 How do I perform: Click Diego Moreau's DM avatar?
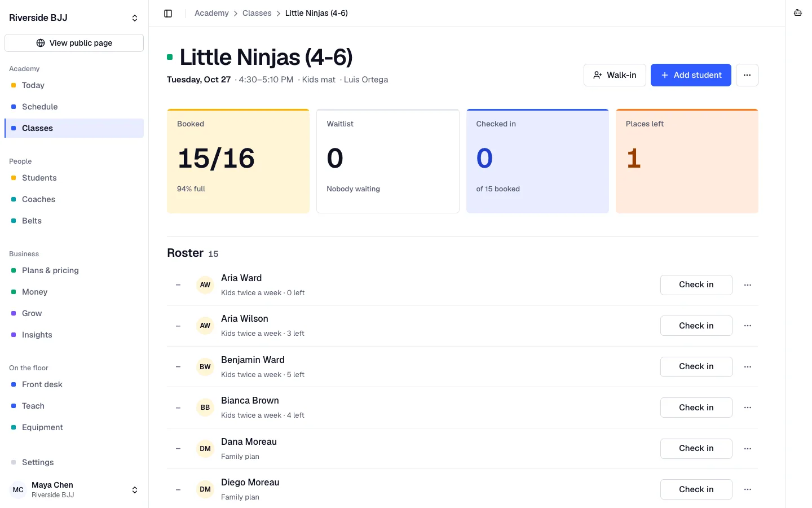point(205,489)
